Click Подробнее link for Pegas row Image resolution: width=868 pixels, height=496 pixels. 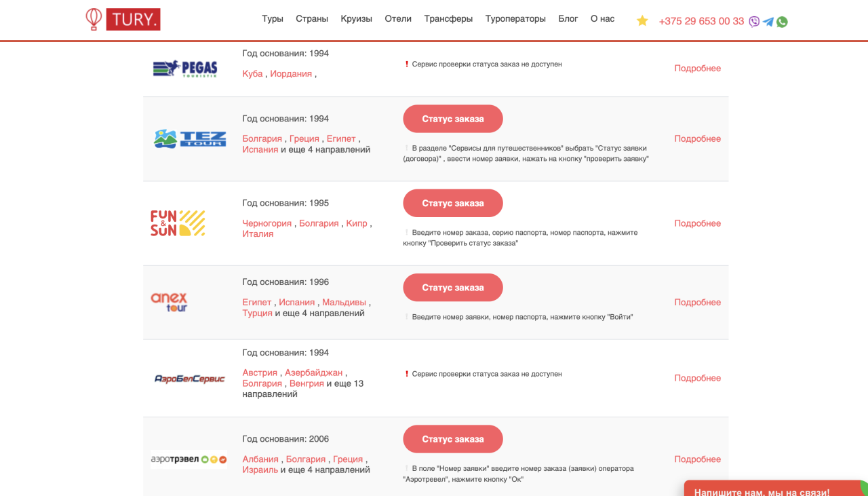[x=697, y=69]
